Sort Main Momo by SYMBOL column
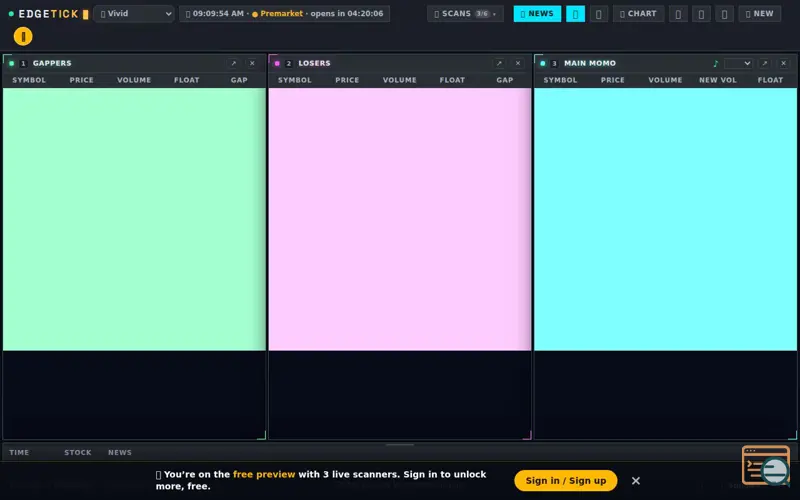The height and width of the screenshot is (500, 800). pos(560,80)
